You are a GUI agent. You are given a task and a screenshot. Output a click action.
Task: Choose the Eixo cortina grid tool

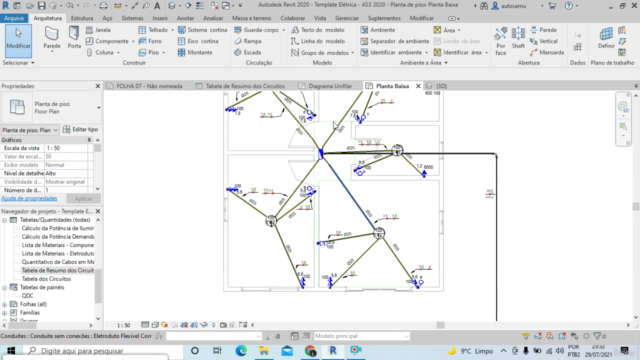[198, 41]
